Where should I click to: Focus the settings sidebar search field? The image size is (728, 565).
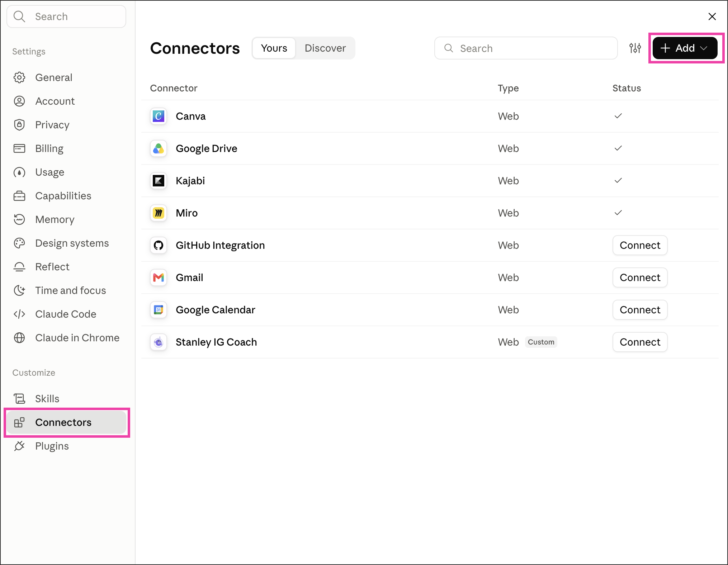point(66,16)
